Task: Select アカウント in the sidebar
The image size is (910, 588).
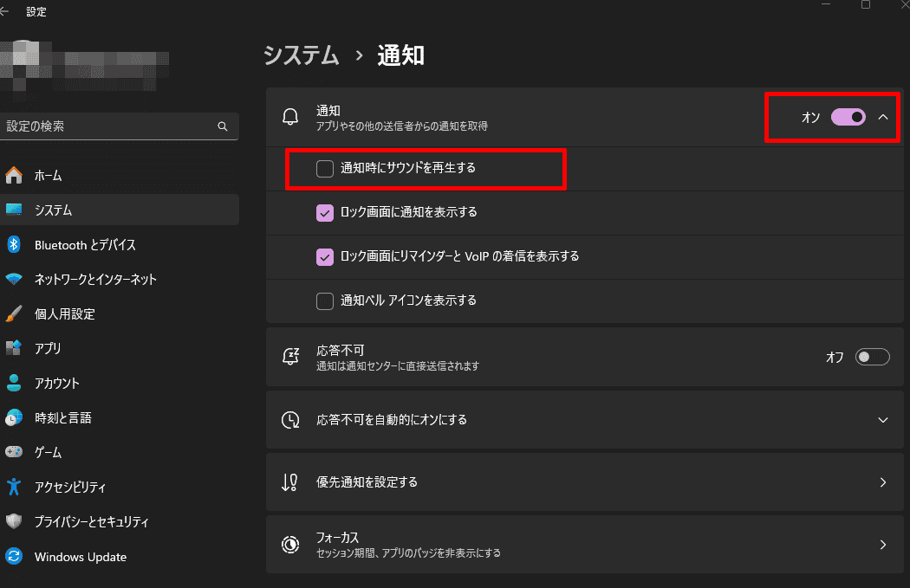Action: 57,384
